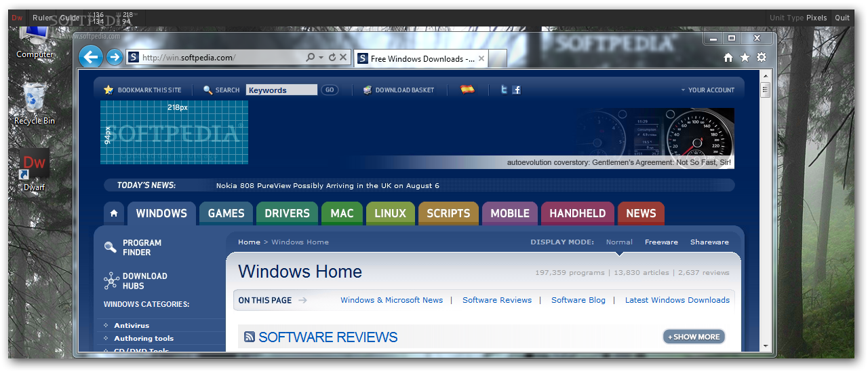
Task: Select the Dwarf desktop shortcut
Action: pos(35,170)
